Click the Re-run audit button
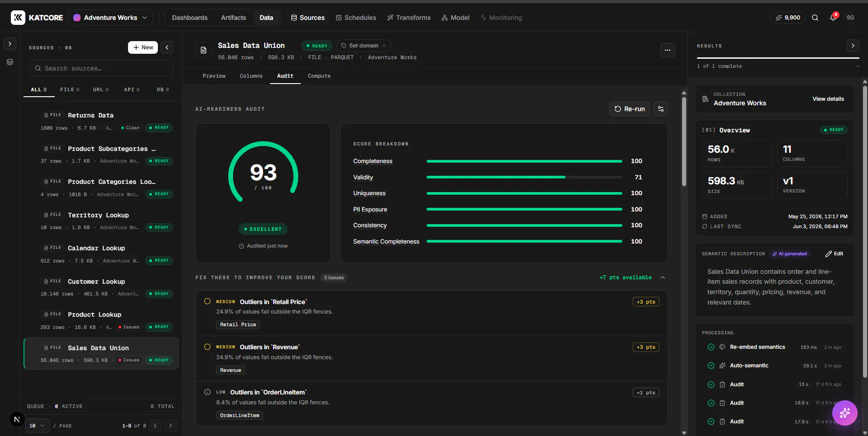The width and height of the screenshot is (868, 436). click(x=630, y=109)
